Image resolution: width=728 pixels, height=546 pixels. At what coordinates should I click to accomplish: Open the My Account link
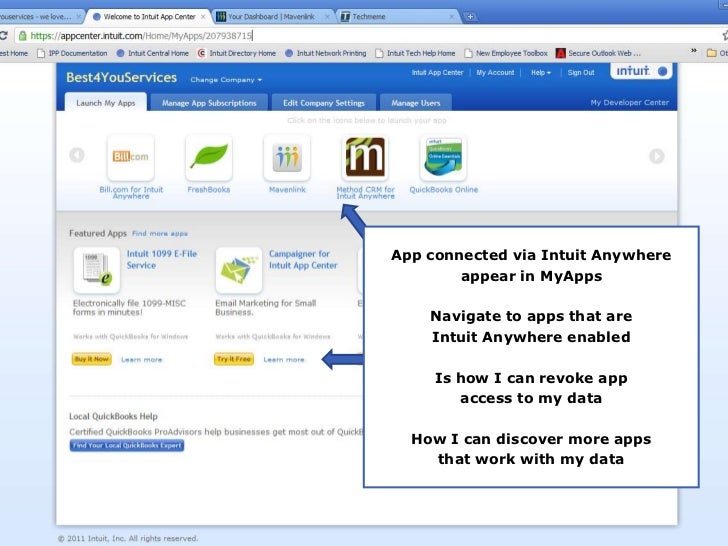coord(495,72)
